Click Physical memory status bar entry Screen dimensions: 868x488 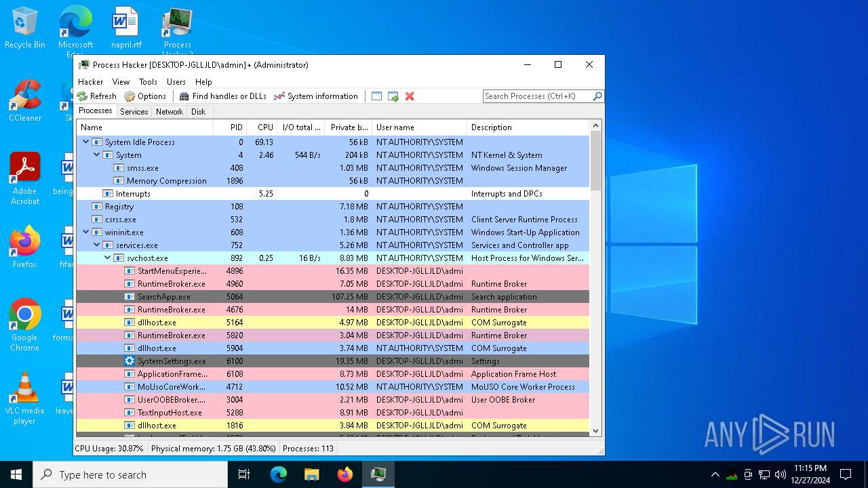pyautogui.click(x=213, y=448)
